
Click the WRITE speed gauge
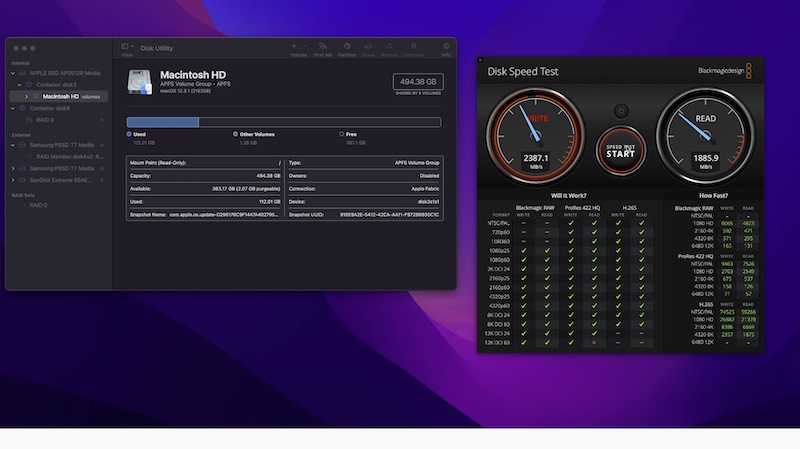tap(535, 136)
